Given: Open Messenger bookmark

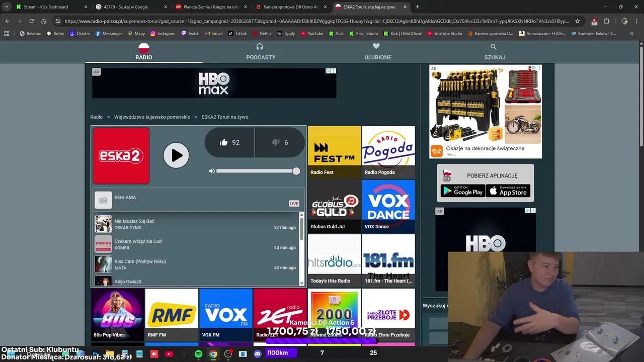Looking at the screenshot, I should click(109, 34).
